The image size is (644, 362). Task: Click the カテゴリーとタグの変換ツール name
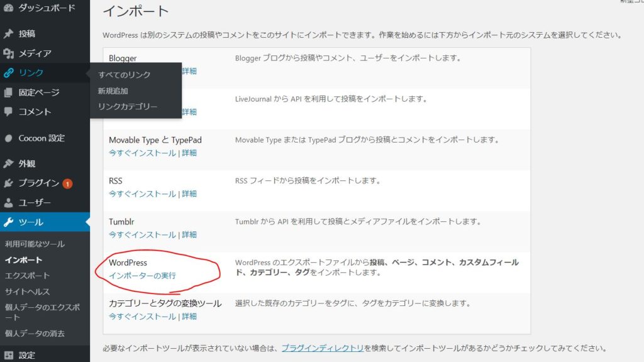(165, 304)
